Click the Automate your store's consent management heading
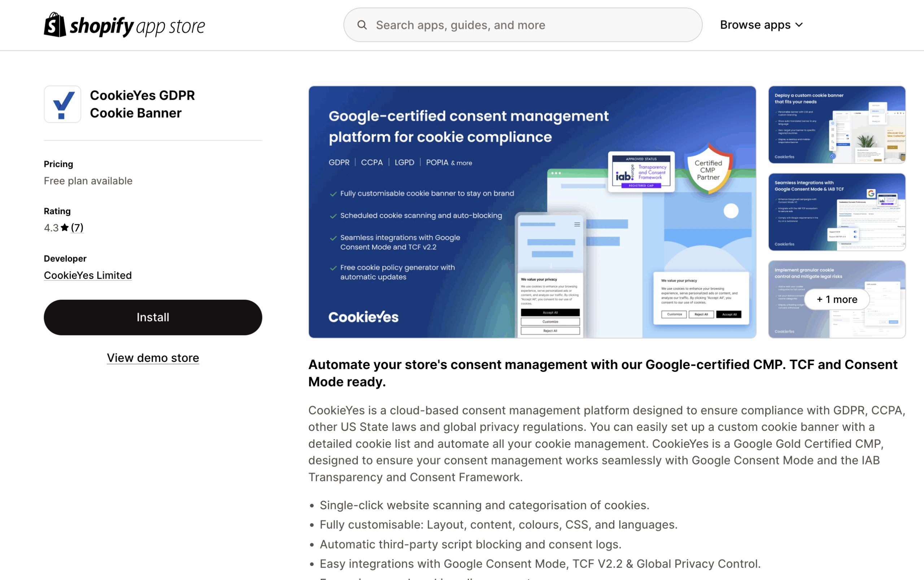 pos(603,373)
